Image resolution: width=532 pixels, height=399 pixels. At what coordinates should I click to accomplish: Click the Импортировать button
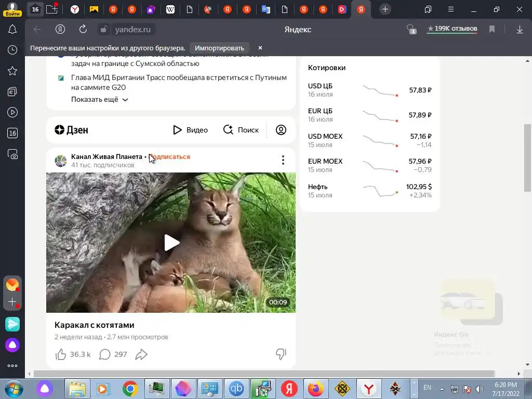[x=219, y=48]
